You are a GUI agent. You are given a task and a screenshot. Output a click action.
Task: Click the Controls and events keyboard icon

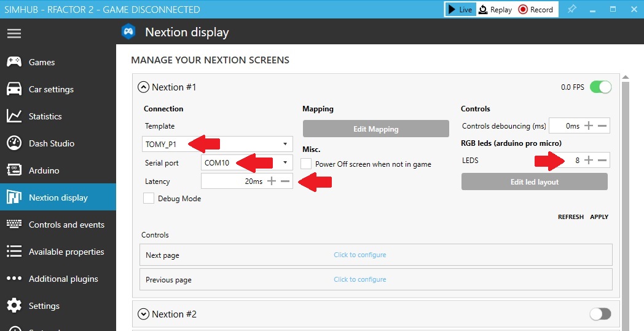coord(14,225)
